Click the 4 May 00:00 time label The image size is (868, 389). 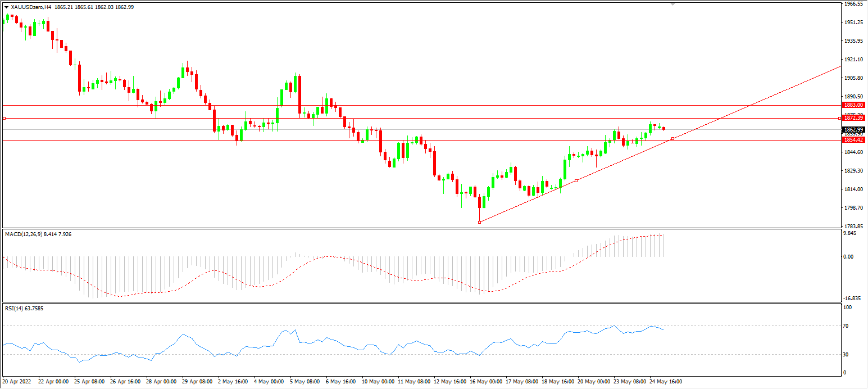[x=268, y=381]
